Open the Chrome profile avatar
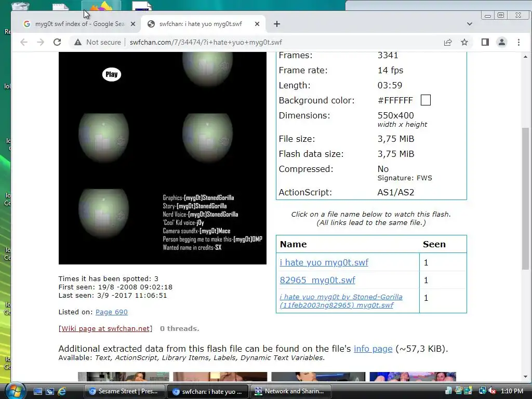The width and height of the screenshot is (532, 399). coord(502,42)
